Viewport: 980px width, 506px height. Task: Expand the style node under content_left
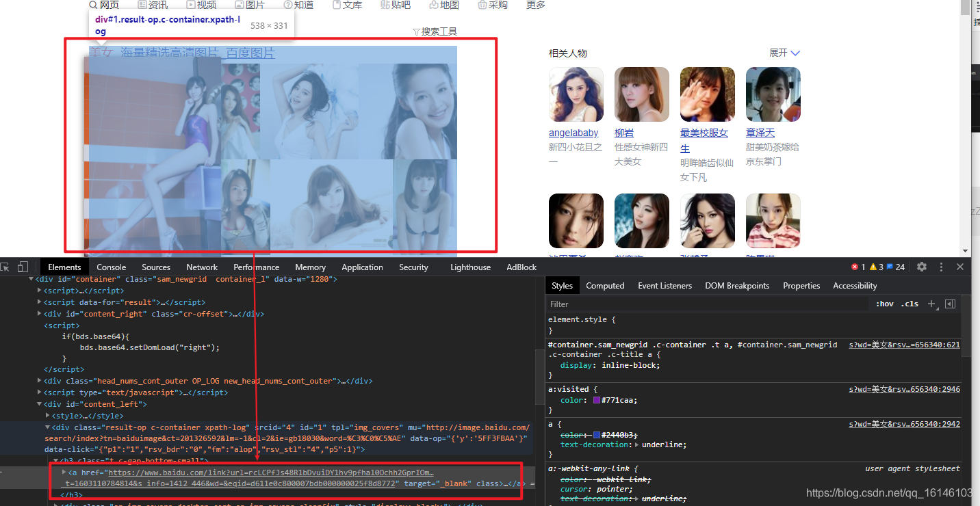click(x=48, y=415)
